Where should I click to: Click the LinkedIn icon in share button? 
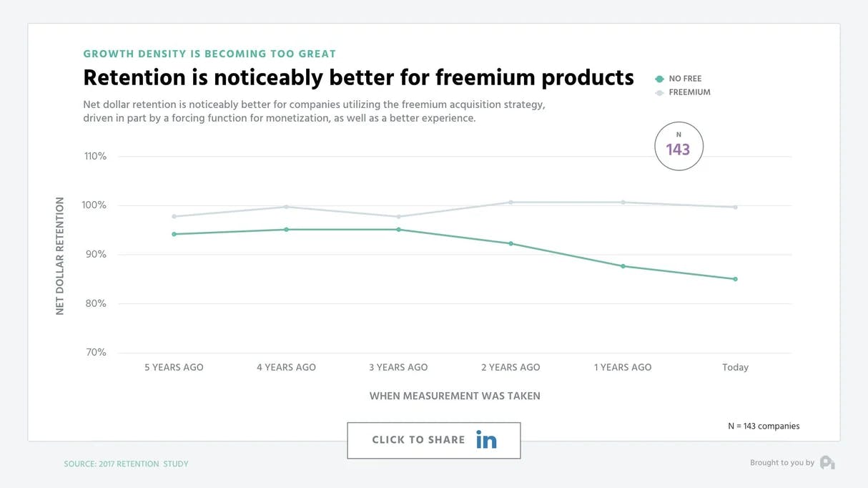click(486, 440)
